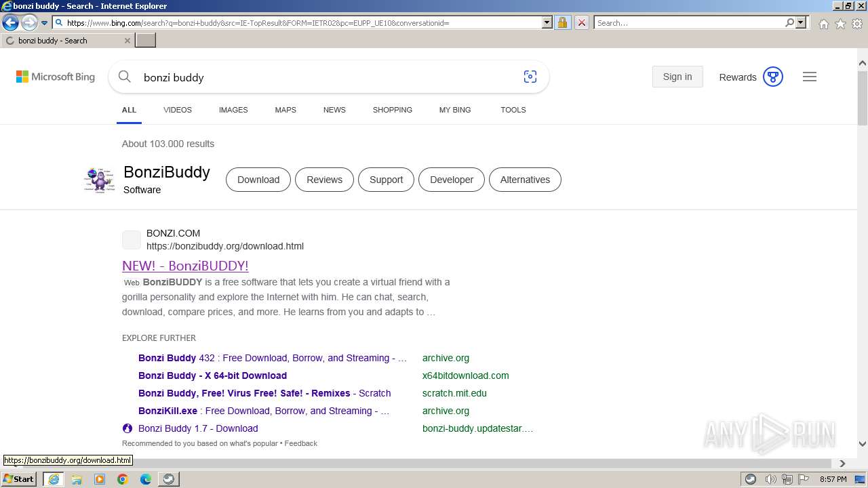Screen dimensions: 868x488
Task: Click the Bing search magnifier icon
Action: [125, 77]
